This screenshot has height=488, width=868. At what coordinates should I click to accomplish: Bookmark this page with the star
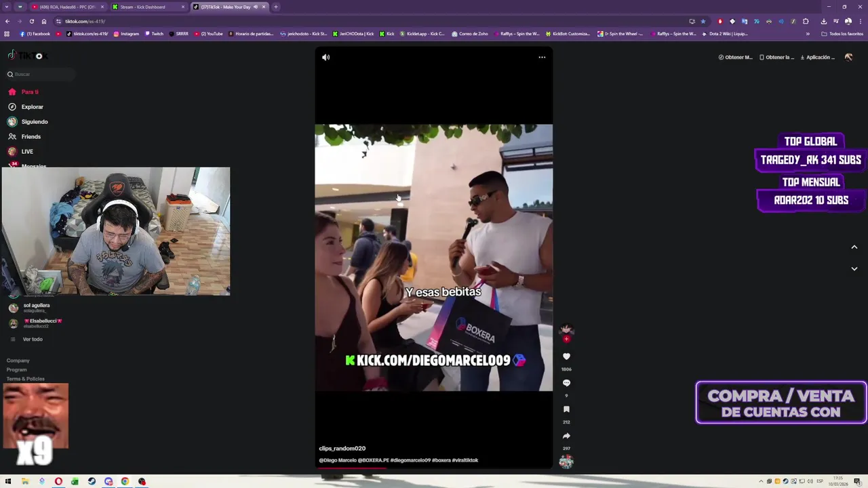[x=703, y=21]
